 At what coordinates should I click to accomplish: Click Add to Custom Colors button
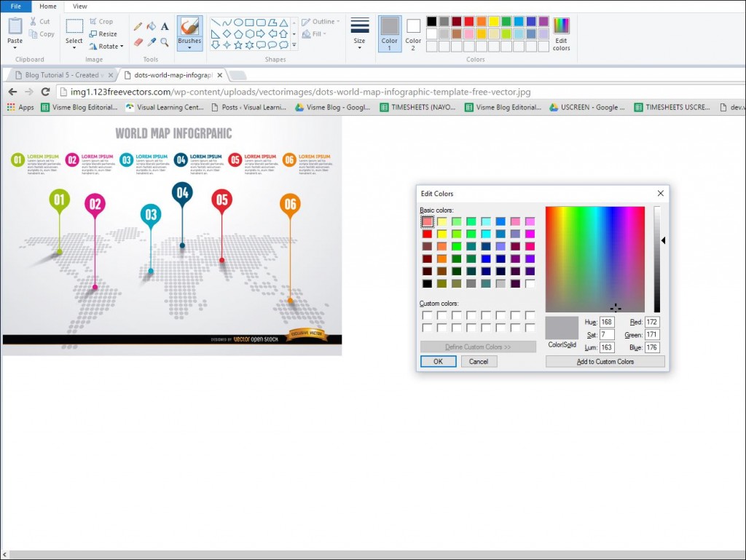(x=605, y=361)
